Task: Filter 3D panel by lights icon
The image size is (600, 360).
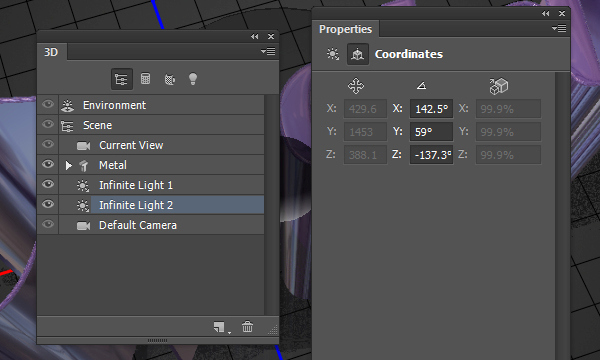Action: click(x=193, y=79)
